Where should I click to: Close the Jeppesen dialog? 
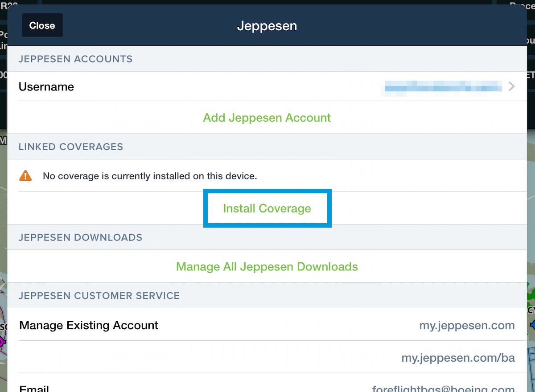click(x=42, y=25)
